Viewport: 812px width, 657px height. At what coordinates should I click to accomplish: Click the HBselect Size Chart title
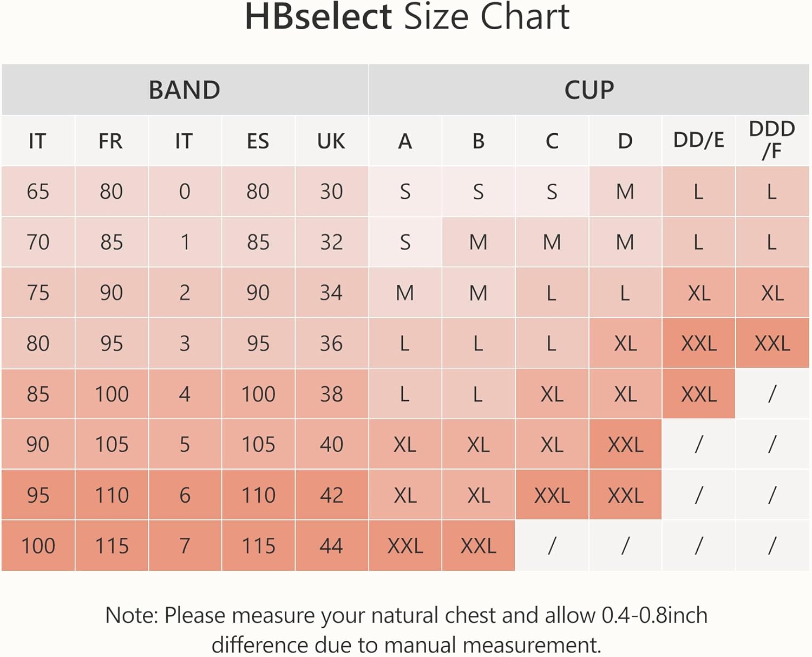click(x=407, y=17)
